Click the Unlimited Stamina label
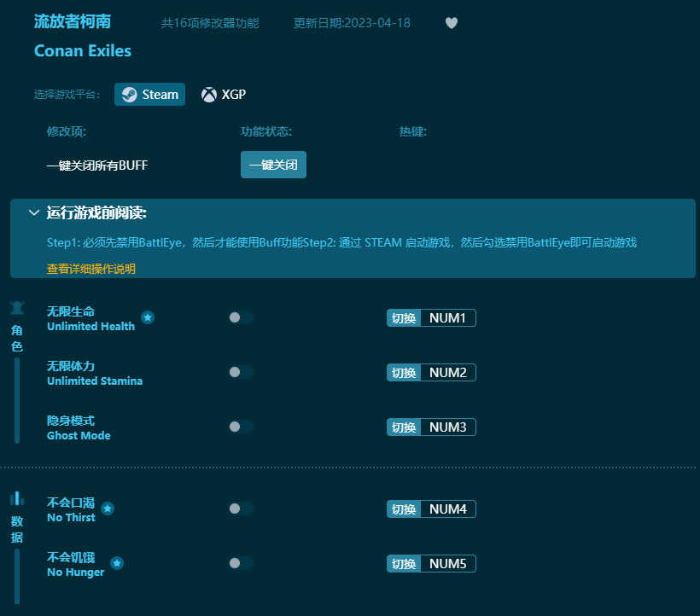Image resolution: width=700 pixels, height=616 pixels. click(95, 381)
